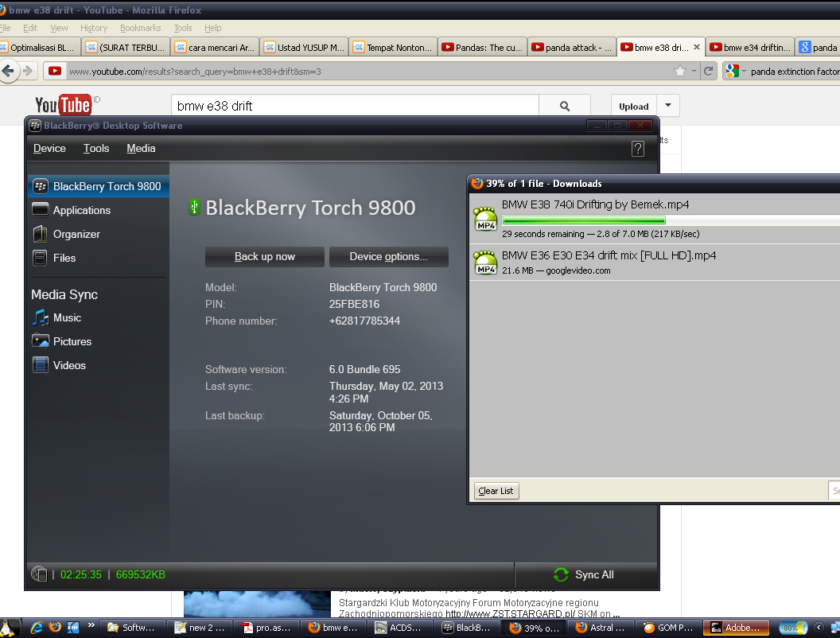Open pro.as... PDF taskbar button
The height and width of the screenshot is (638, 840).
pos(266,628)
